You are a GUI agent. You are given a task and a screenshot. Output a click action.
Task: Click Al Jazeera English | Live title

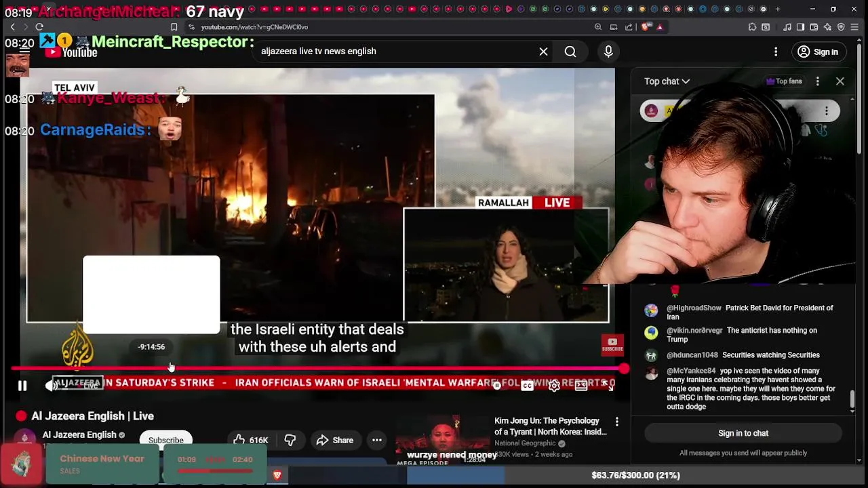click(93, 416)
